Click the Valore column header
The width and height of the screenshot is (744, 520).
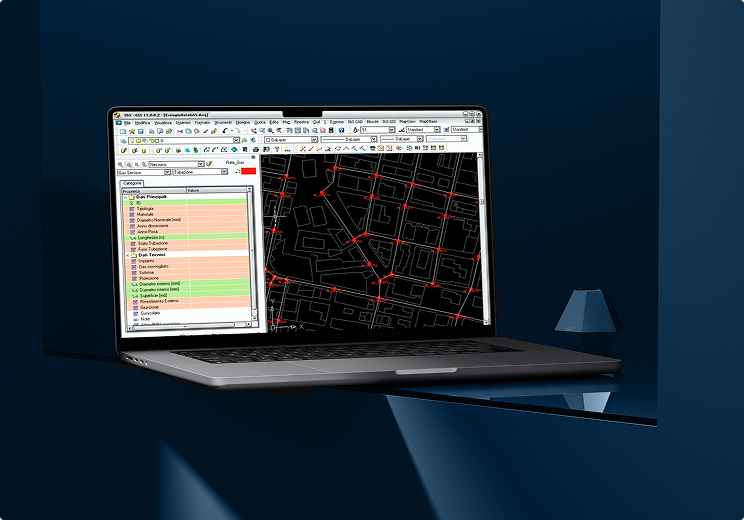tap(193, 190)
